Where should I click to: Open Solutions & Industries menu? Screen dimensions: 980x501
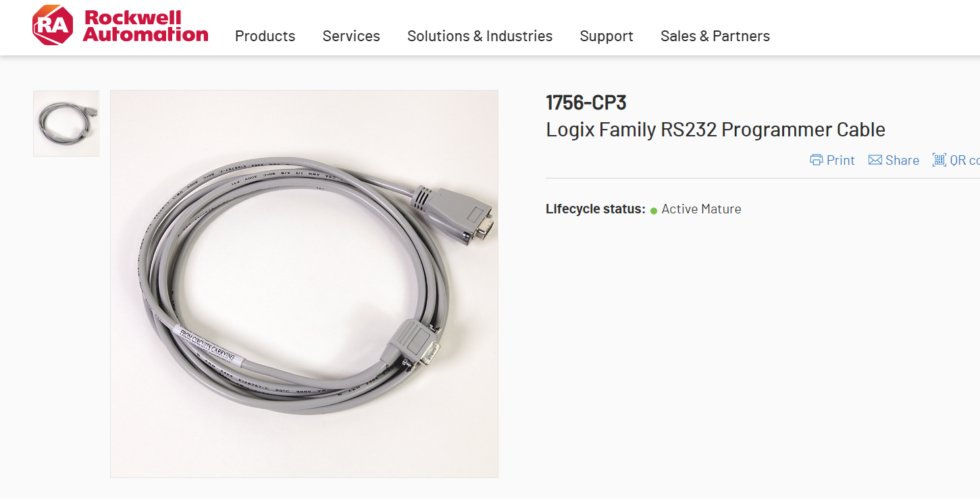pos(480,36)
